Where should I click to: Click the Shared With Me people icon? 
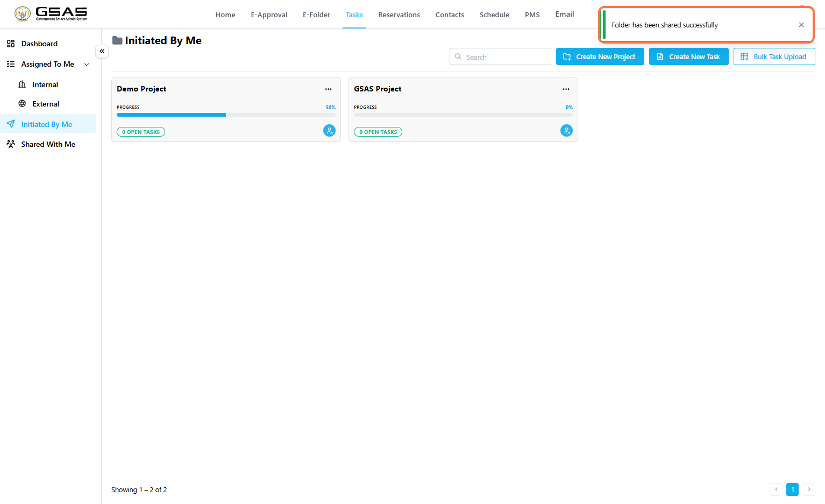click(x=11, y=144)
